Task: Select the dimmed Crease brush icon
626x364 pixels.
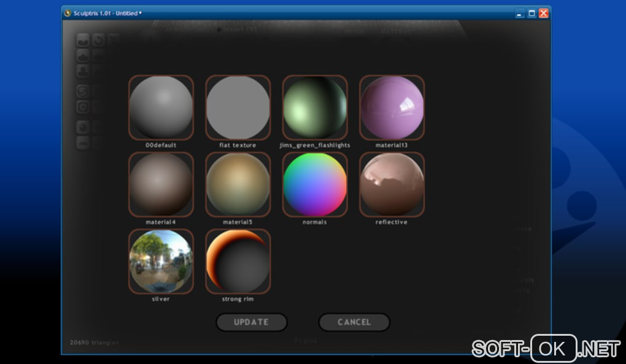Action: (x=83, y=40)
